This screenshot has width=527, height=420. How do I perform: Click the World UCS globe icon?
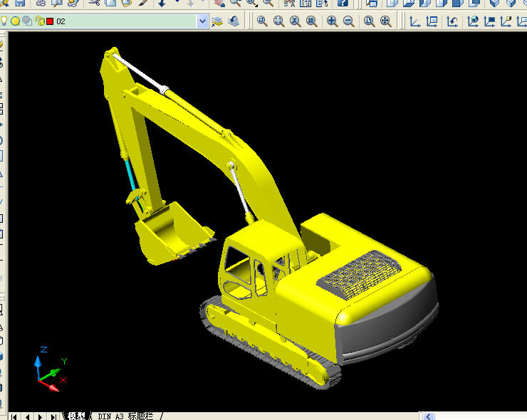pos(473,21)
